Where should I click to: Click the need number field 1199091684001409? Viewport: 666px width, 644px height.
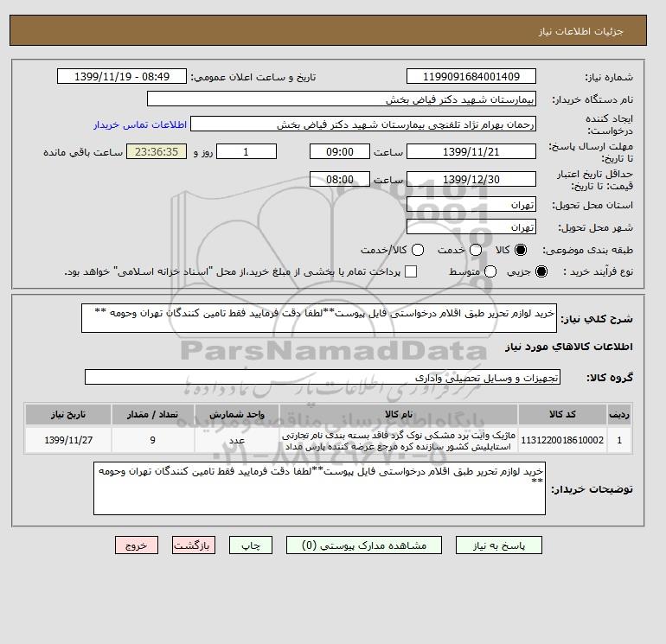471,76
